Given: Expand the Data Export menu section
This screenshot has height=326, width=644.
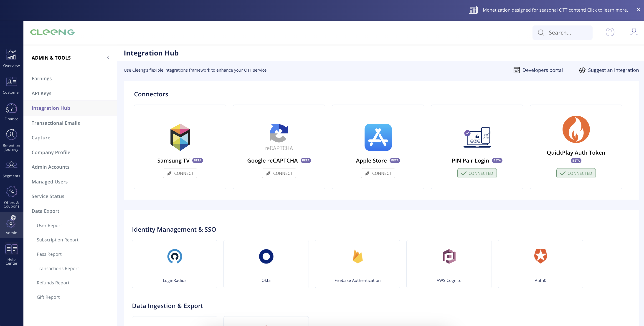Looking at the screenshot, I should point(46,211).
